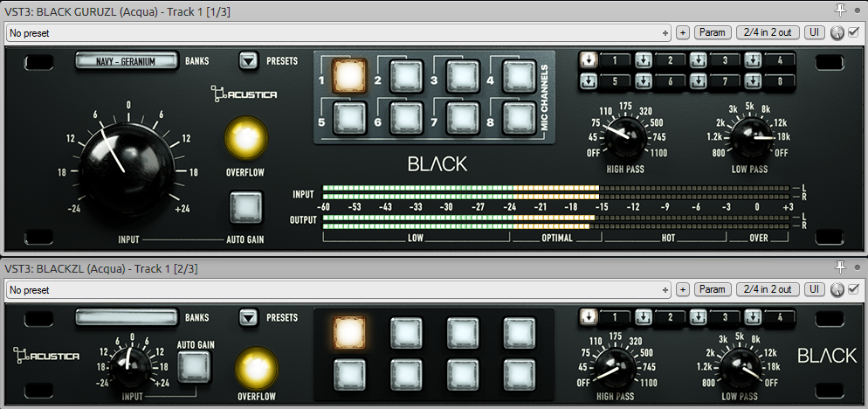This screenshot has width=868, height=409.
Task: Select top-left lit channel button in BLACKZL
Action: click(350, 332)
